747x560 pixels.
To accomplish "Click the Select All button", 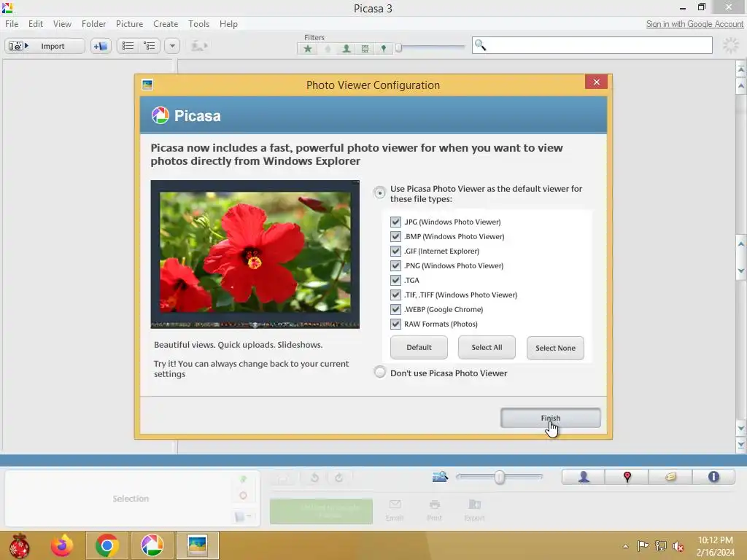I will click(x=487, y=348).
